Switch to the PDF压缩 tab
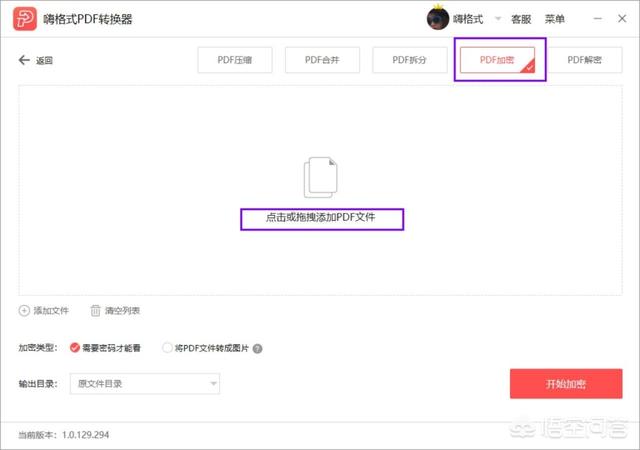Viewport: 640px width, 450px height. [233, 60]
